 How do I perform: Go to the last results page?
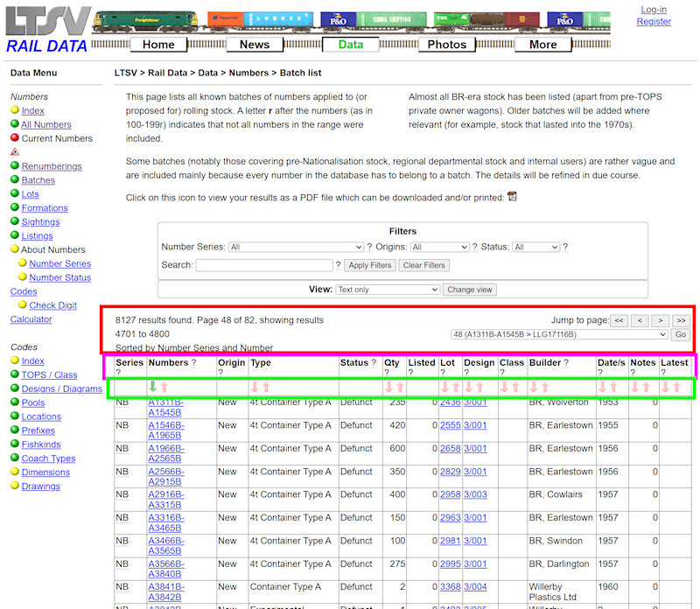click(x=680, y=320)
